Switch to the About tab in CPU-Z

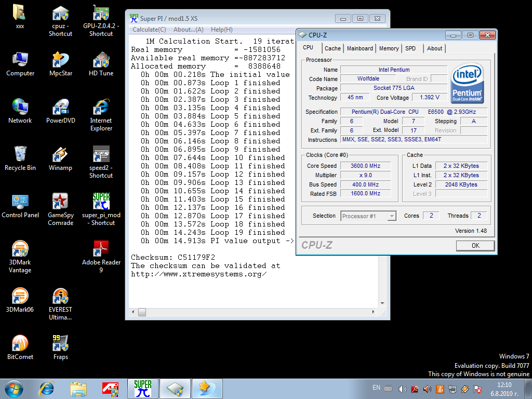coord(434,48)
